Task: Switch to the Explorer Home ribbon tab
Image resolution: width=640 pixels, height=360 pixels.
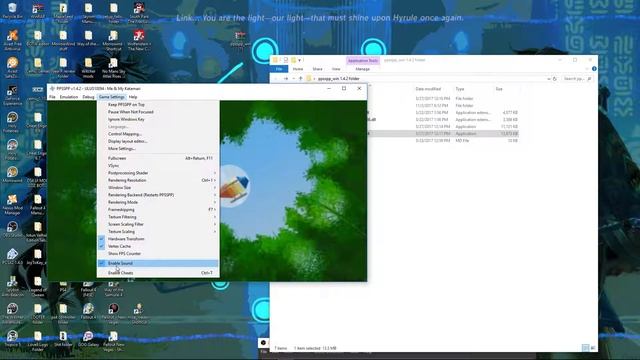Action: pos(298,69)
